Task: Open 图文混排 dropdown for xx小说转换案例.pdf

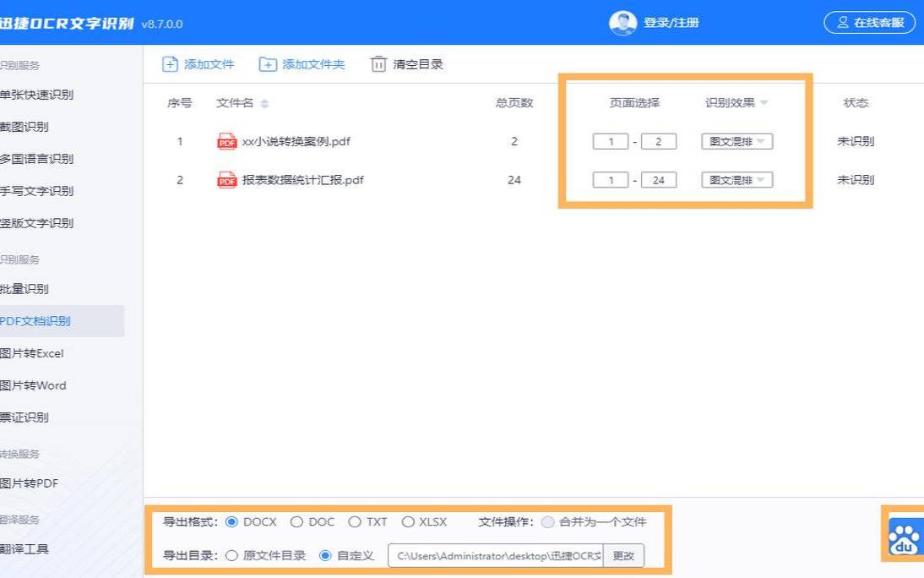Action: tap(736, 141)
